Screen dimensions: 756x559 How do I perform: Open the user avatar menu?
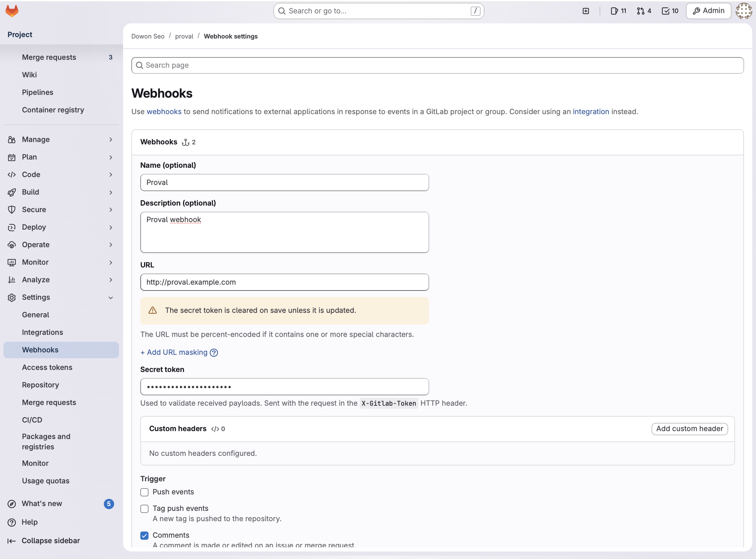coord(744,11)
